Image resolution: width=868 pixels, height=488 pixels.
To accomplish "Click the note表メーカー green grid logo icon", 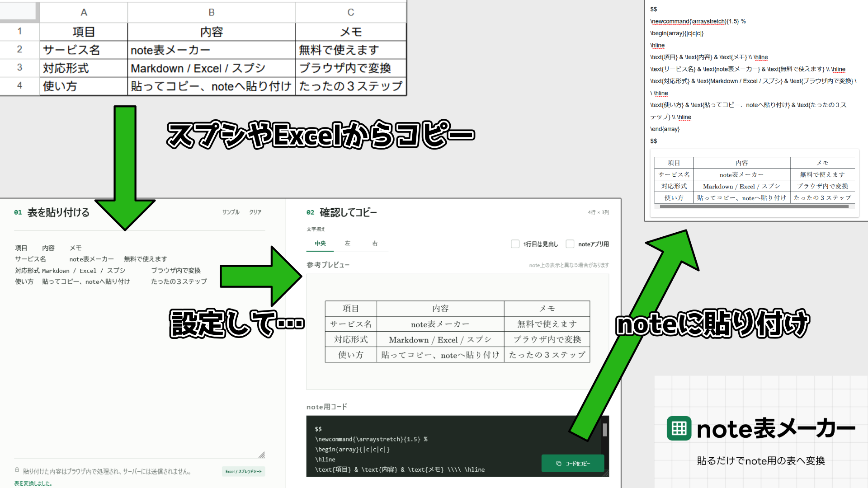I will click(x=679, y=428).
